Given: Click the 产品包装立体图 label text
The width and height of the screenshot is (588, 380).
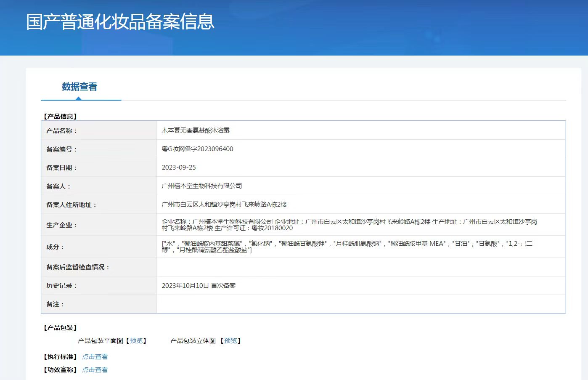Looking at the screenshot, I should tap(193, 341).
